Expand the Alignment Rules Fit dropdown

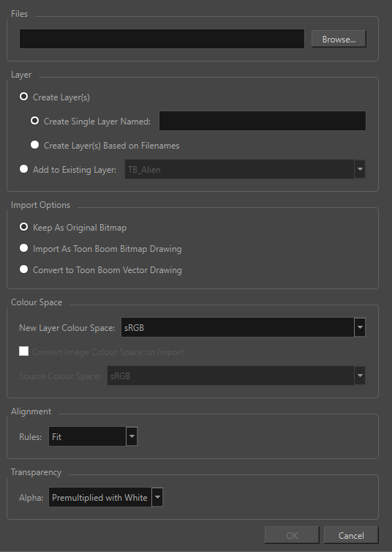pos(93,436)
